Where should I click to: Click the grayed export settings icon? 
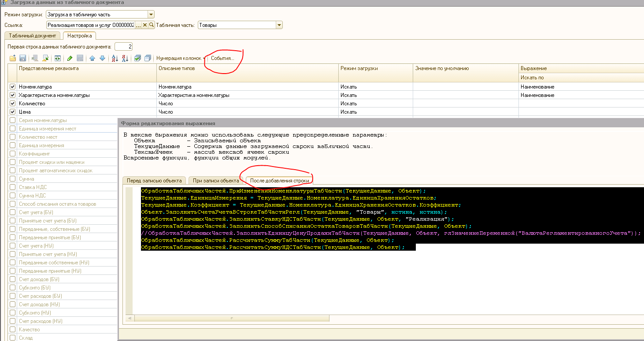pyautogui.click(x=35, y=58)
